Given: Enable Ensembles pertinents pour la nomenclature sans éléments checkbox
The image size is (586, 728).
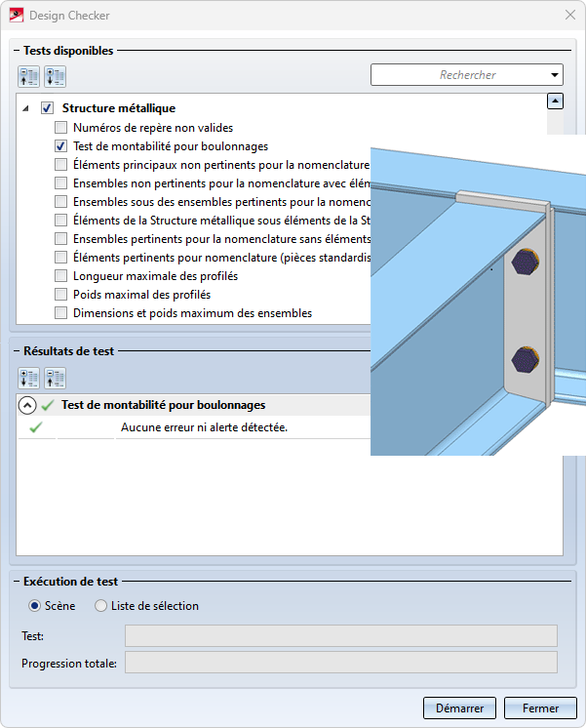Looking at the screenshot, I should 60,239.
